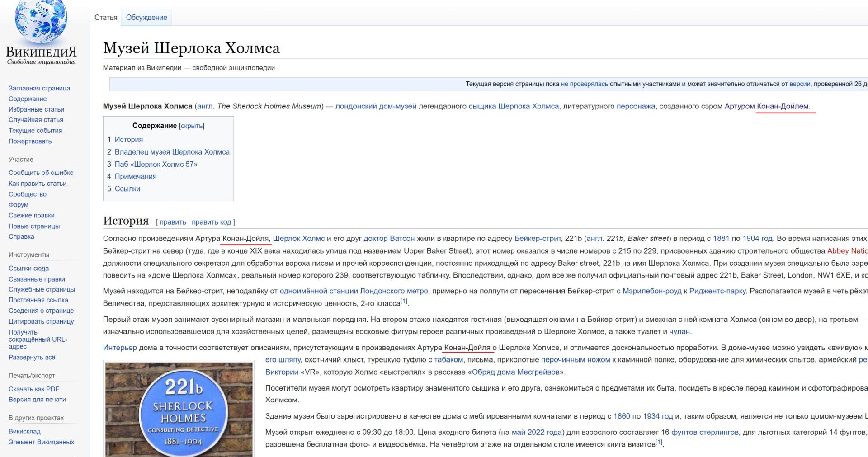Go to Сообщество page

pyautogui.click(x=28, y=194)
